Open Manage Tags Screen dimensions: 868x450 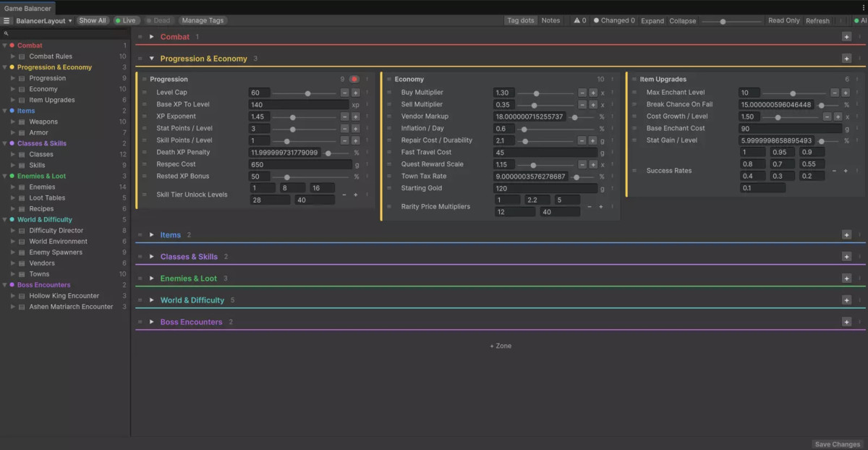point(203,21)
